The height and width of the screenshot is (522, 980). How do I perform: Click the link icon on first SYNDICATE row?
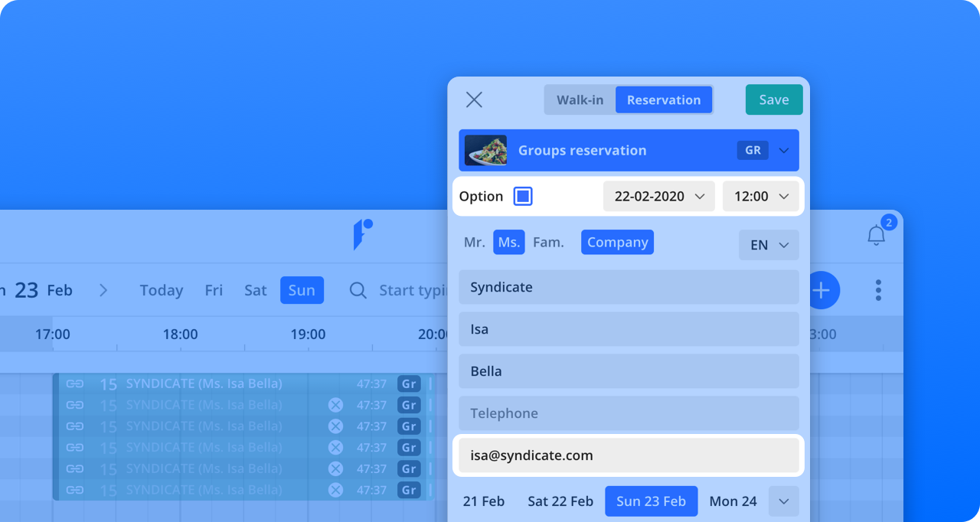coord(74,383)
